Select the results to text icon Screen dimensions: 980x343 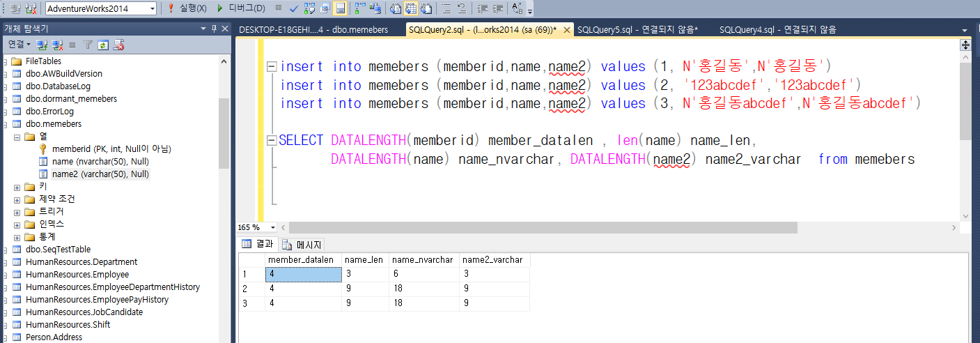(396, 8)
